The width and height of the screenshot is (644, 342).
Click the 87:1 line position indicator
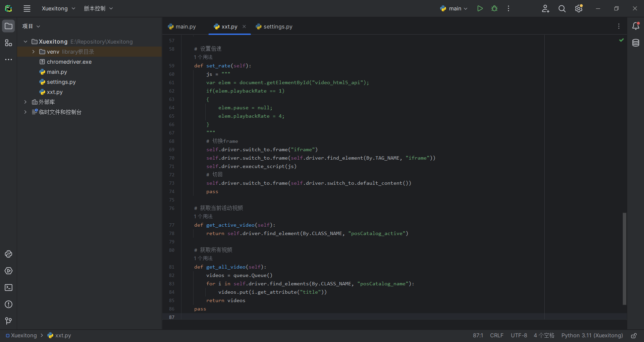click(x=478, y=335)
